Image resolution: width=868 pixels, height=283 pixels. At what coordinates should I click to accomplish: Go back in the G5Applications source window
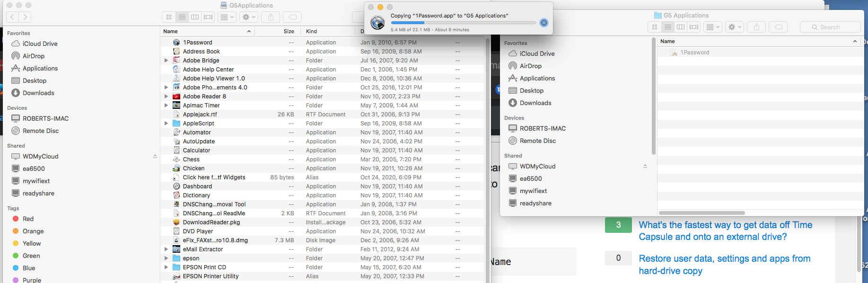(x=12, y=17)
